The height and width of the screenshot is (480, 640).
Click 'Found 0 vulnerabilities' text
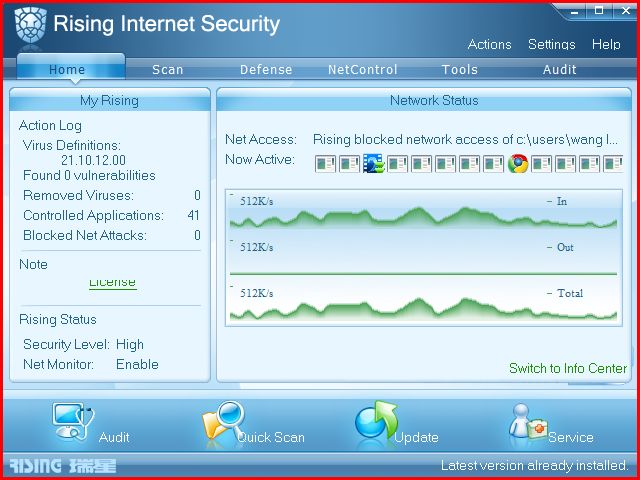pos(89,176)
